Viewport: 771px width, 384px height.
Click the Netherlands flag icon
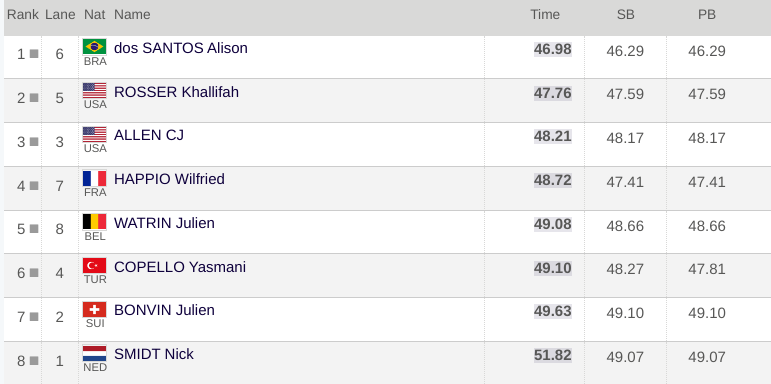coord(94,353)
